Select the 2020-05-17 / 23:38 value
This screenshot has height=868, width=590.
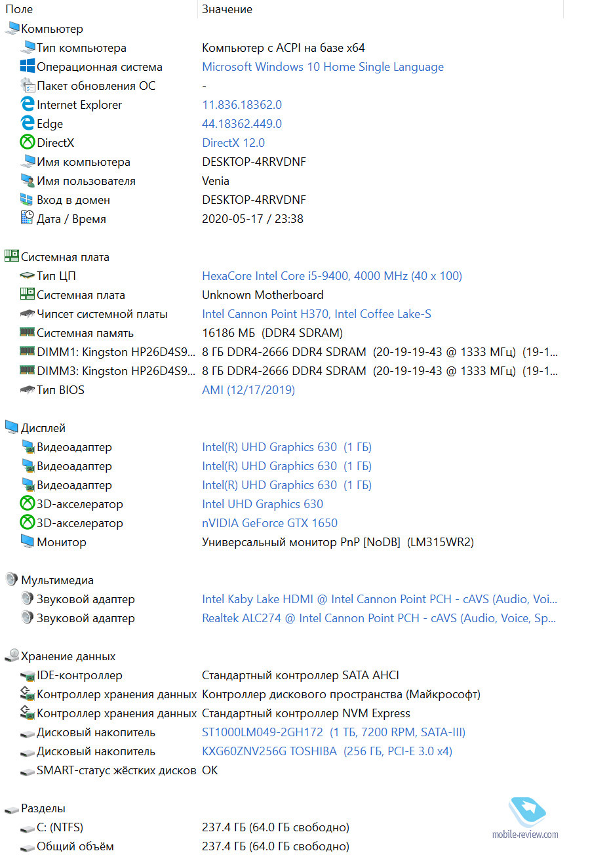(252, 219)
